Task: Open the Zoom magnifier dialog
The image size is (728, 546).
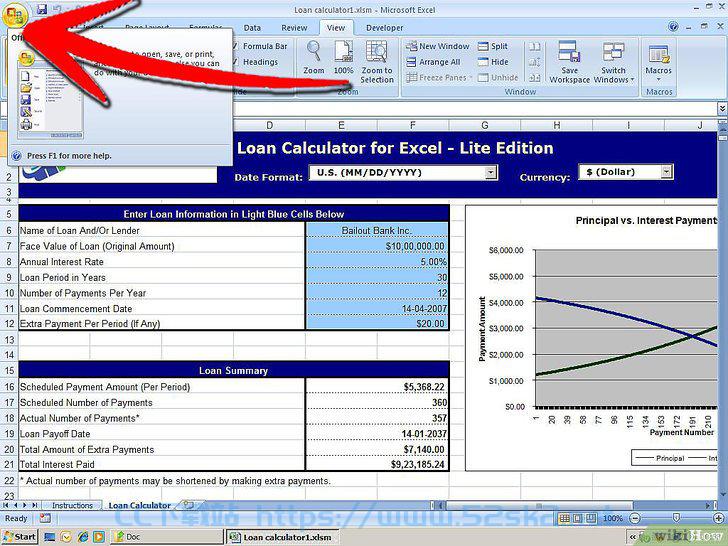Action: 314,58
